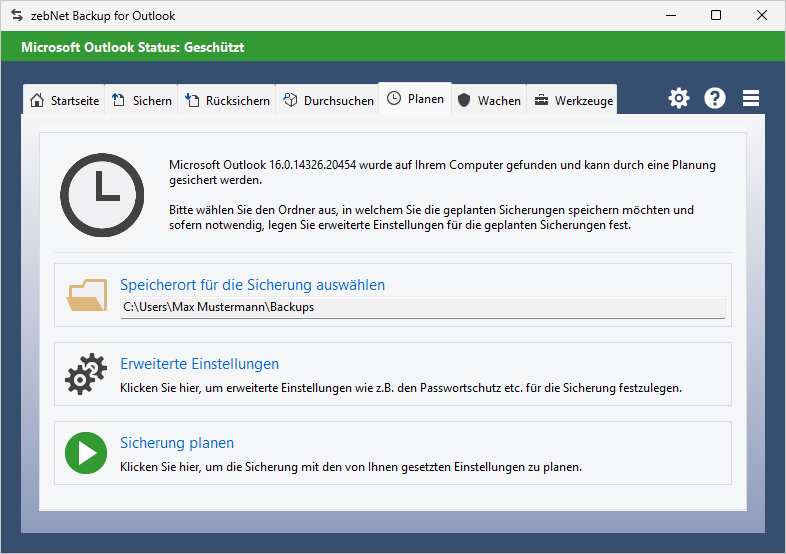786x554 pixels.
Task: Click the folder icon for Speicherort
Action: [86, 295]
